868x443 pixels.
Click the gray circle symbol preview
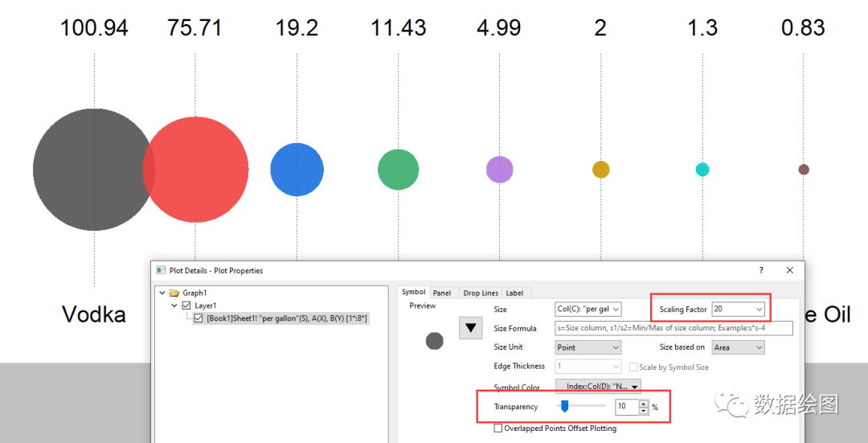pos(435,341)
